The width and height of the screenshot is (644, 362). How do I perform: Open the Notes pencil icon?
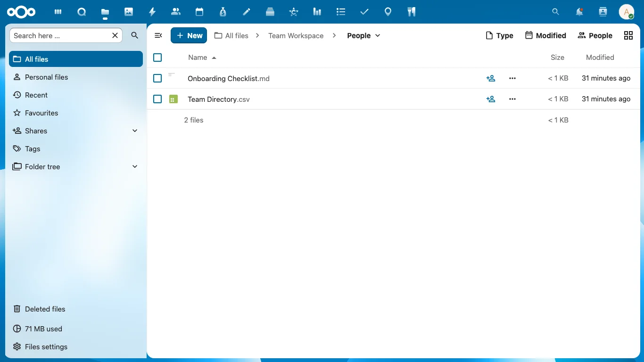pyautogui.click(x=247, y=12)
